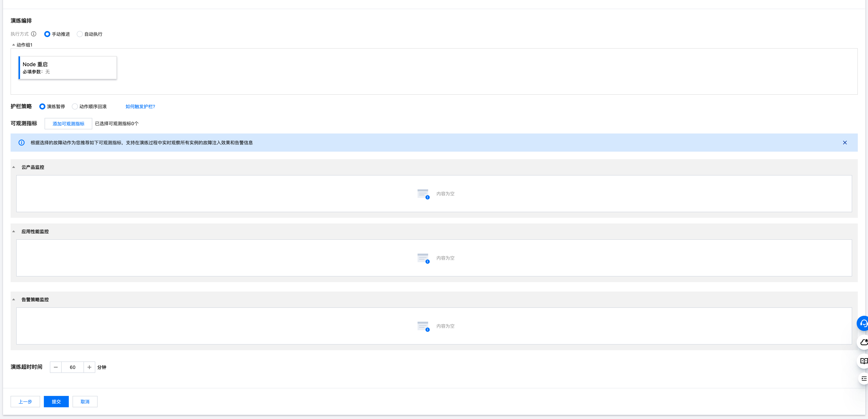
Task: Select the 手动推进 radio option
Action: (x=47, y=34)
